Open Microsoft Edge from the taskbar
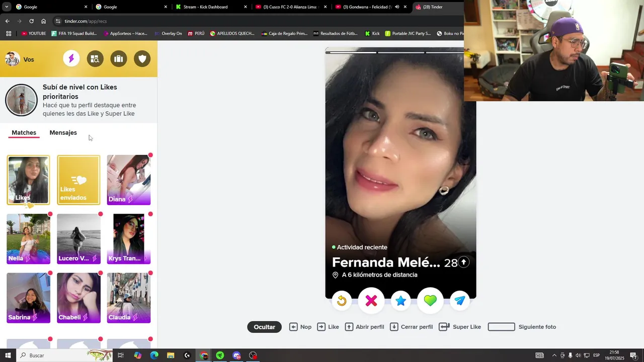The height and width of the screenshot is (362, 644). [154, 355]
